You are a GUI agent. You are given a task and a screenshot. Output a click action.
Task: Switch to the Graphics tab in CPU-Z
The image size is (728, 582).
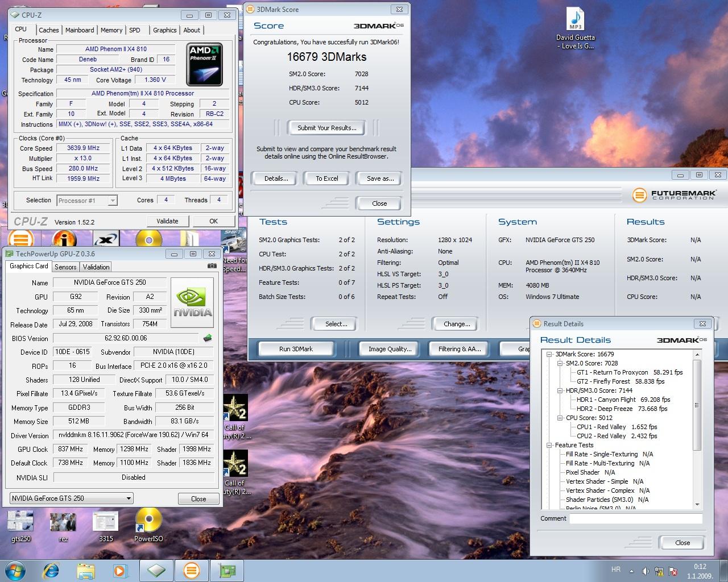pyautogui.click(x=165, y=30)
